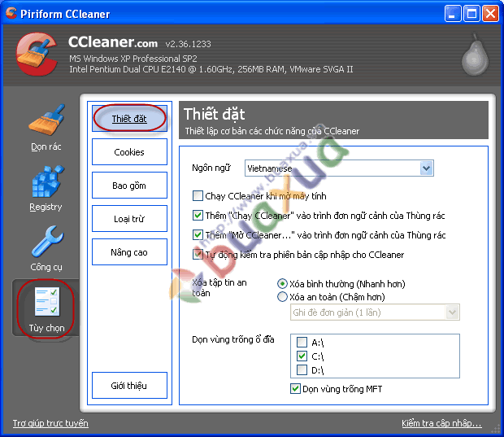
Task: Open the Nâng cao tab
Action: (x=129, y=252)
